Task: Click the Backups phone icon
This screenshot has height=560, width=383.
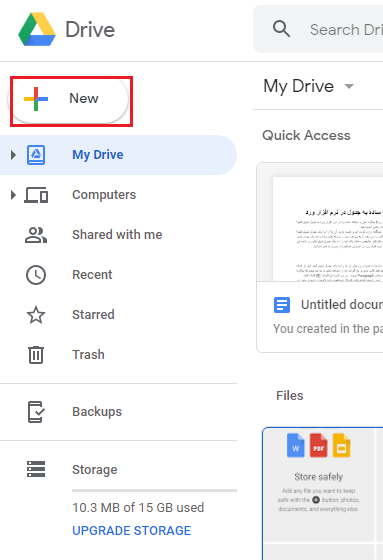Action: pos(36,412)
